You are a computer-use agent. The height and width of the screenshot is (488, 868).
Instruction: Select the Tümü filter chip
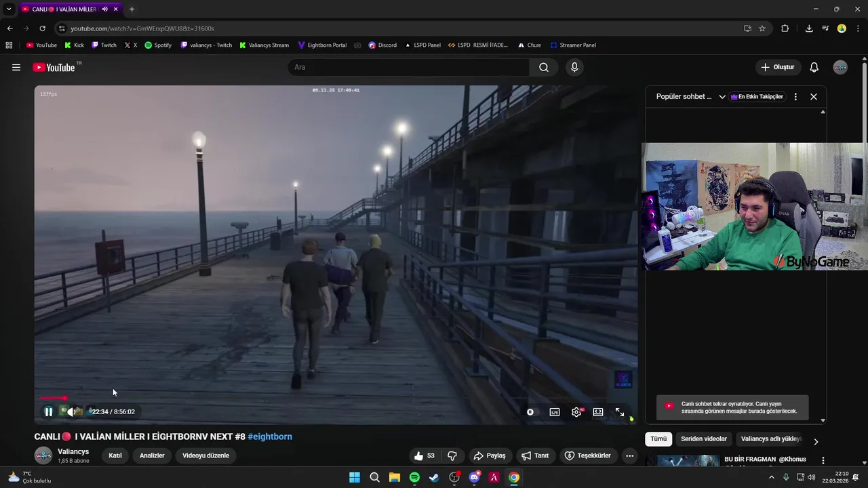point(658,439)
